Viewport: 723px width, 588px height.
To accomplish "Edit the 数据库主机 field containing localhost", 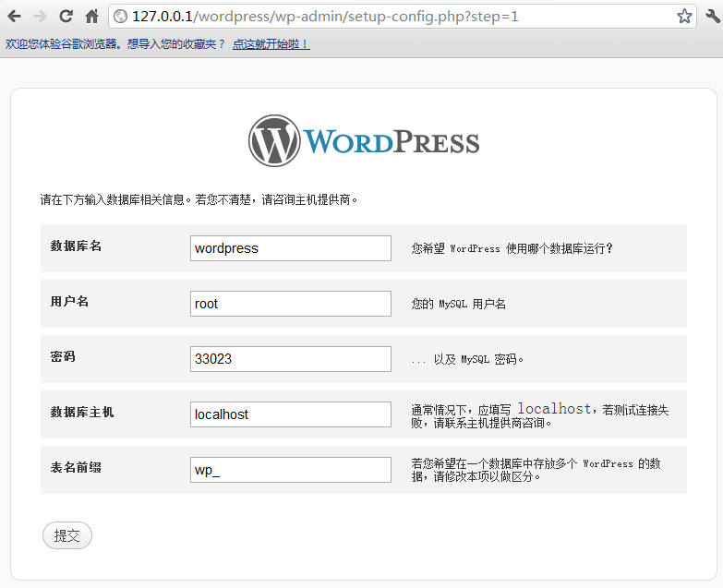I will pyautogui.click(x=291, y=414).
